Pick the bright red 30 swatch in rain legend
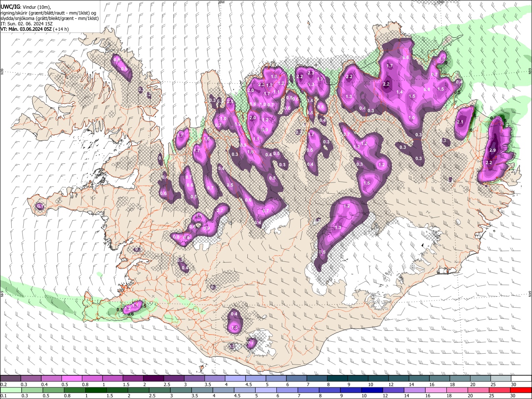This screenshot has width=532, height=399. pos(521,390)
